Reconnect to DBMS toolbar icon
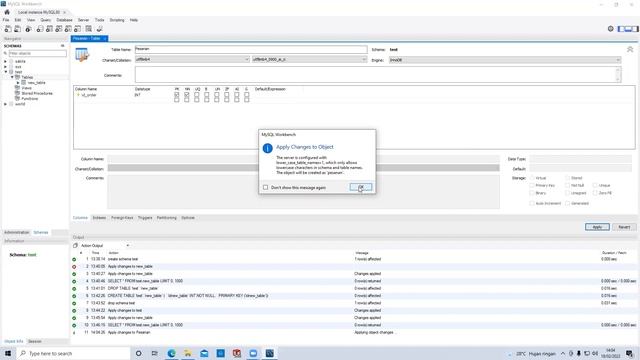 [x=99, y=29]
